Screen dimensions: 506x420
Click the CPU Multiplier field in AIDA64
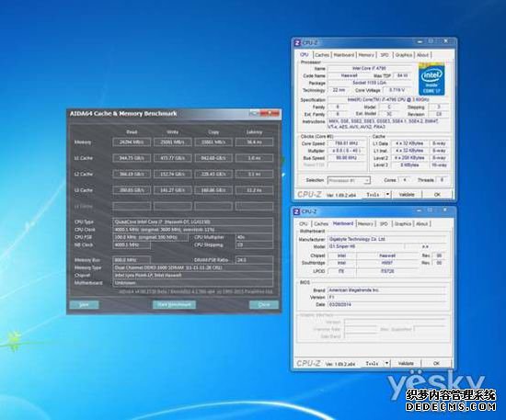[254, 237]
